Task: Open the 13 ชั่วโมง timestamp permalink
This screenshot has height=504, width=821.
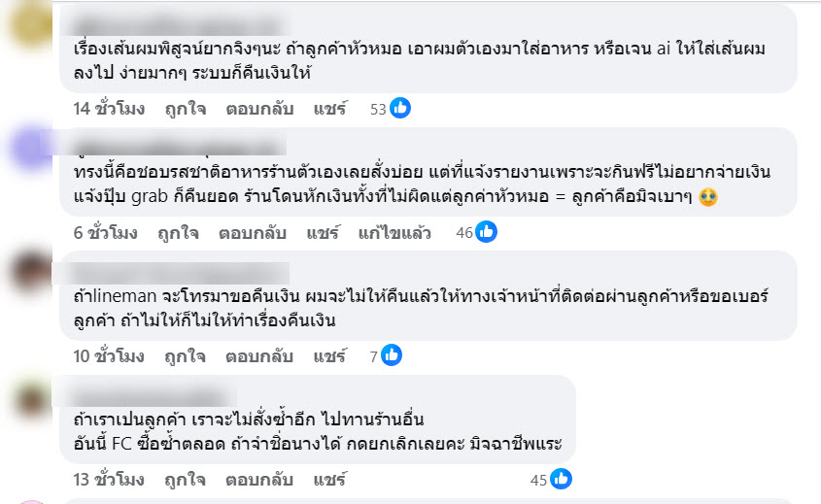Action: 109,479
